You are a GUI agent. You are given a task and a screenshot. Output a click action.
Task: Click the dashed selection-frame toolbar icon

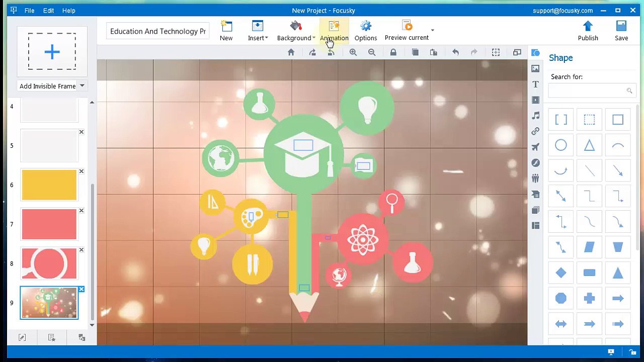(x=496, y=52)
